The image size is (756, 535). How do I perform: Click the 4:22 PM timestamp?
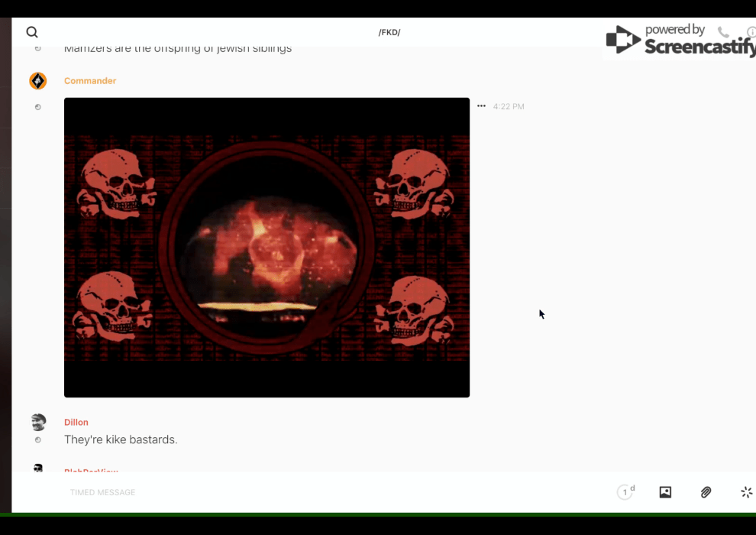point(509,107)
